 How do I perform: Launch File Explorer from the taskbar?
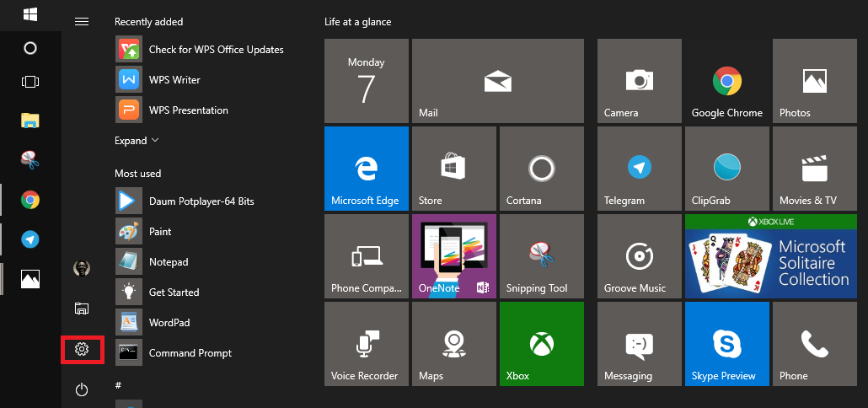[x=29, y=121]
